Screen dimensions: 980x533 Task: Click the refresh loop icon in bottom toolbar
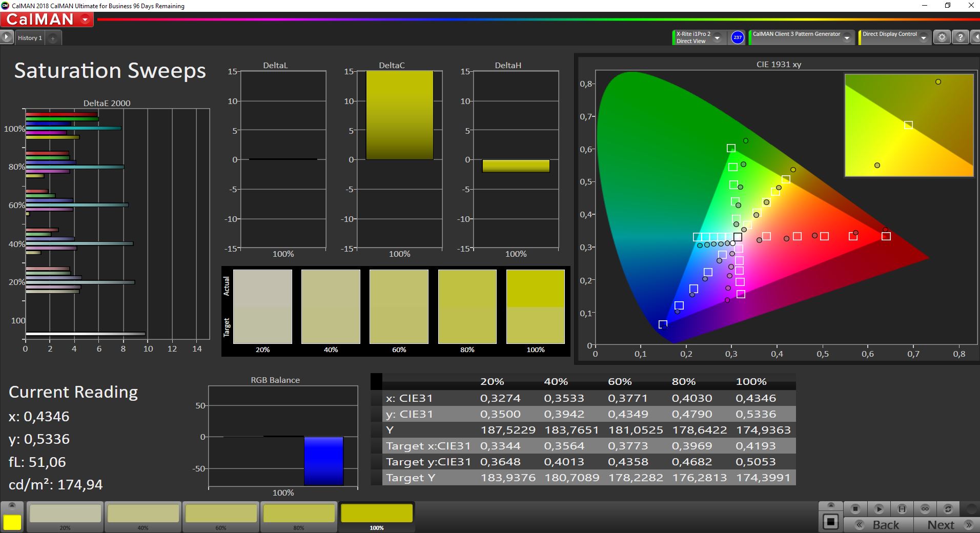tap(948, 509)
